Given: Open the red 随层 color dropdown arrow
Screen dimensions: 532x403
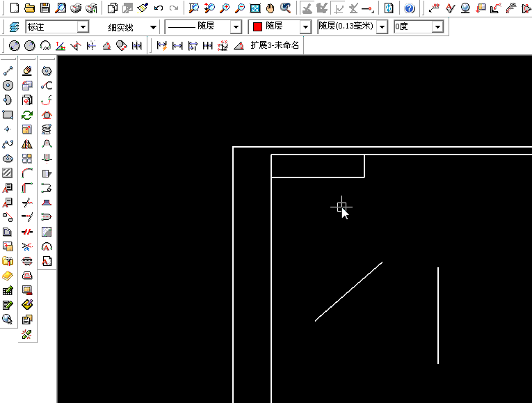Looking at the screenshot, I should (x=306, y=27).
